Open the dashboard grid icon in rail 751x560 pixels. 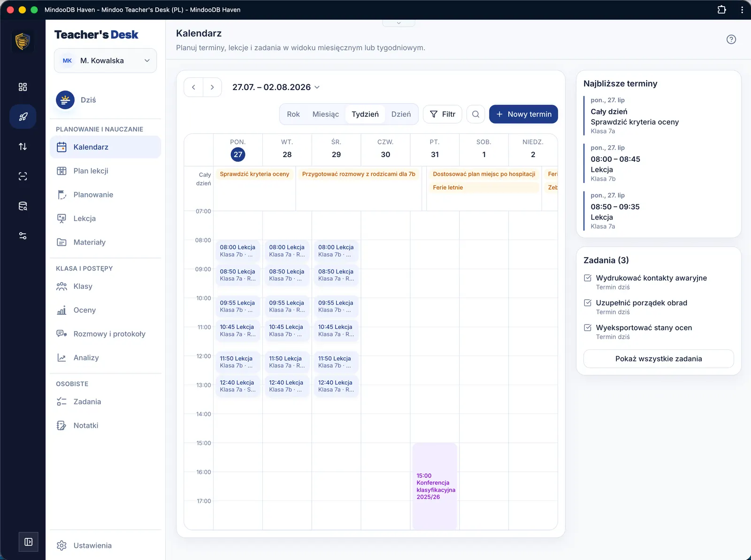[23, 87]
